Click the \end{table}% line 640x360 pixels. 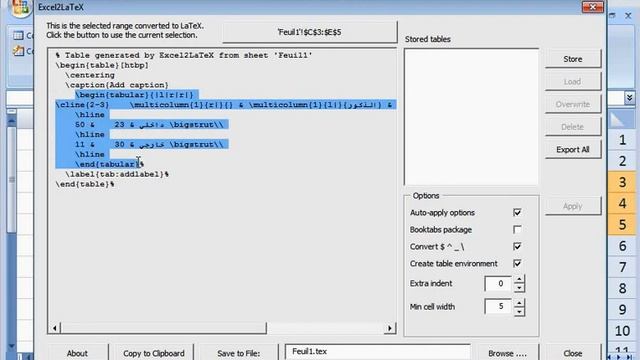point(85,184)
